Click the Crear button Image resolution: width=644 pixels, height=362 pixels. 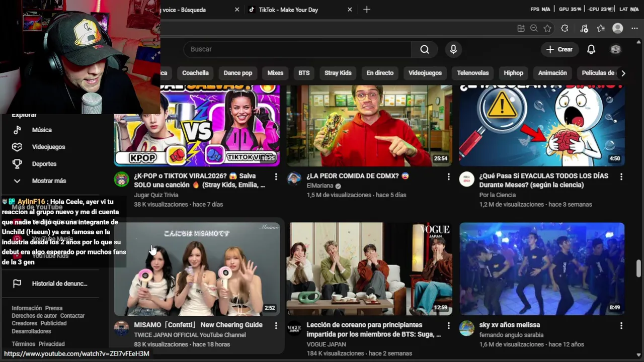pyautogui.click(x=559, y=49)
